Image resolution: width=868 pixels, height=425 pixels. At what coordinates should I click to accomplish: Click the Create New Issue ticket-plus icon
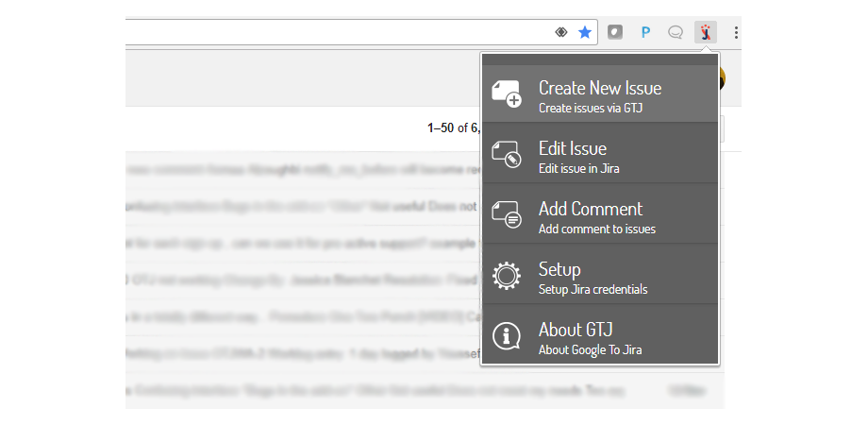[x=507, y=93]
